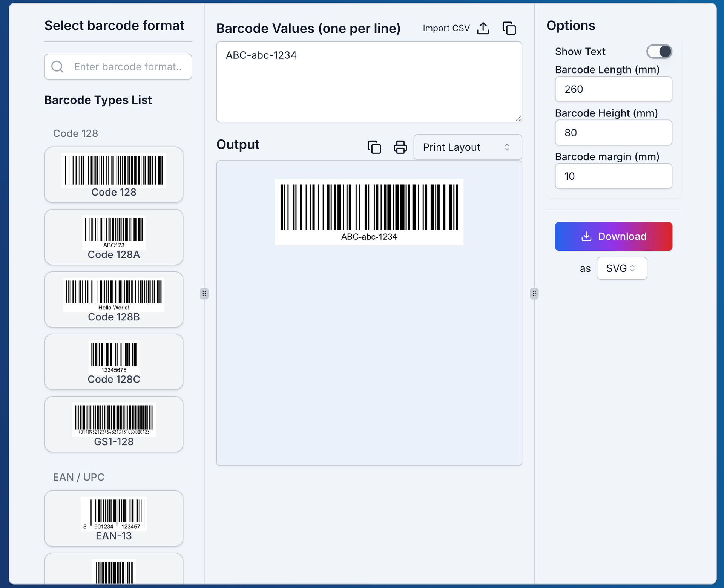Open the SVG file format dropdown
The image size is (724, 588).
pyautogui.click(x=621, y=268)
